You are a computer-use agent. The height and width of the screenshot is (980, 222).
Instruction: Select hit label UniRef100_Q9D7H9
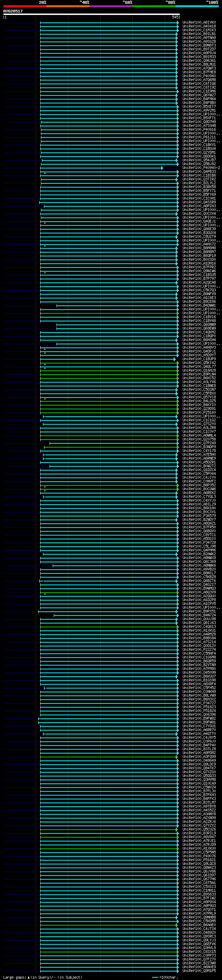(199, 122)
